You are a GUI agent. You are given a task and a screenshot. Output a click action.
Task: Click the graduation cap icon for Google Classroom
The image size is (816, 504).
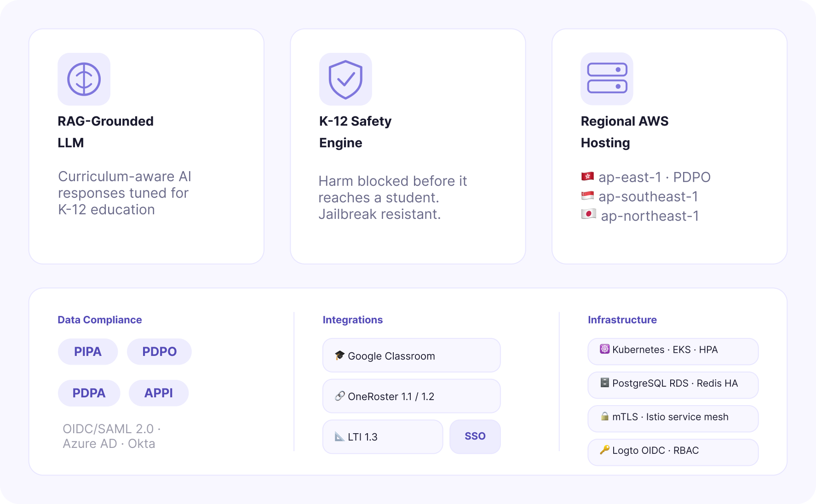339,355
